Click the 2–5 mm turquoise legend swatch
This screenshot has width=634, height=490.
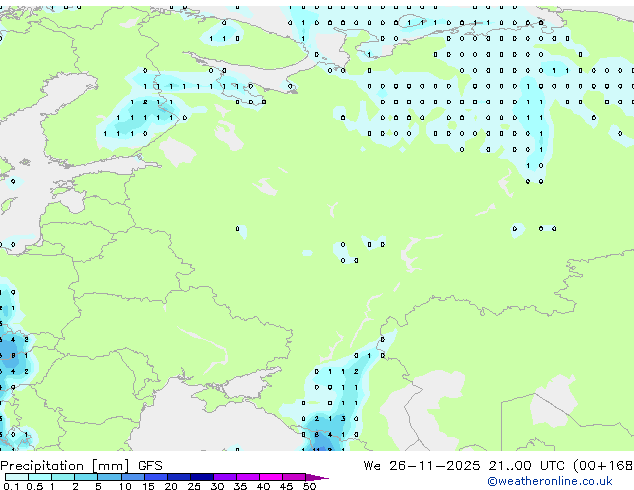click(86, 477)
